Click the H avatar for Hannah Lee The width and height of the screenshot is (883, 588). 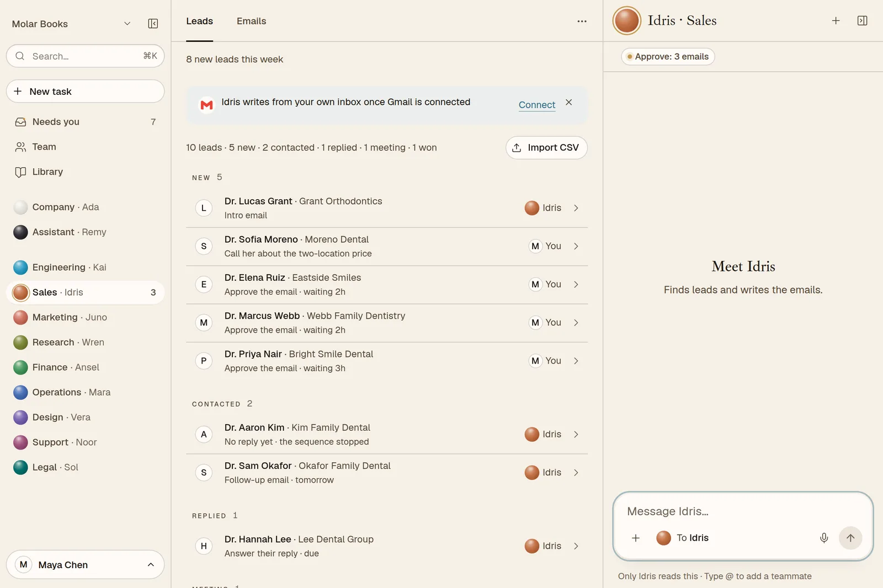click(x=204, y=546)
